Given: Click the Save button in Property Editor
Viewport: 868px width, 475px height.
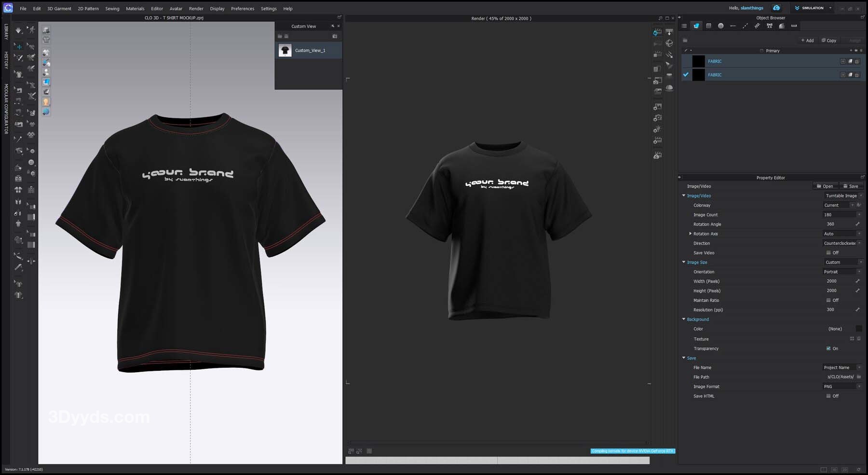Looking at the screenshot, I should point(851,186).
